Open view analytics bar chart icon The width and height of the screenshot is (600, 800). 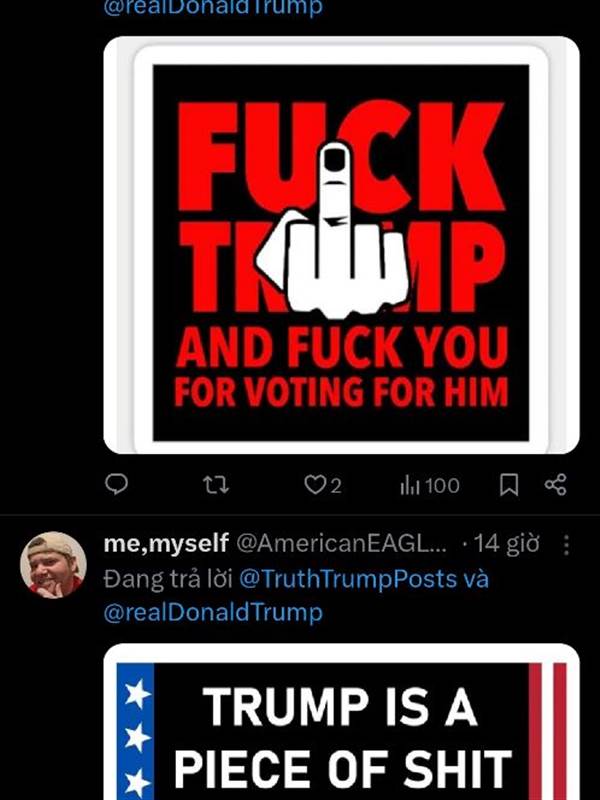click(x=410, y=485)
